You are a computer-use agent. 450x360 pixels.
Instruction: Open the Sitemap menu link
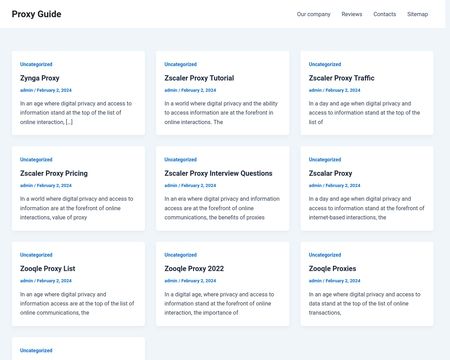click(417, 14)
